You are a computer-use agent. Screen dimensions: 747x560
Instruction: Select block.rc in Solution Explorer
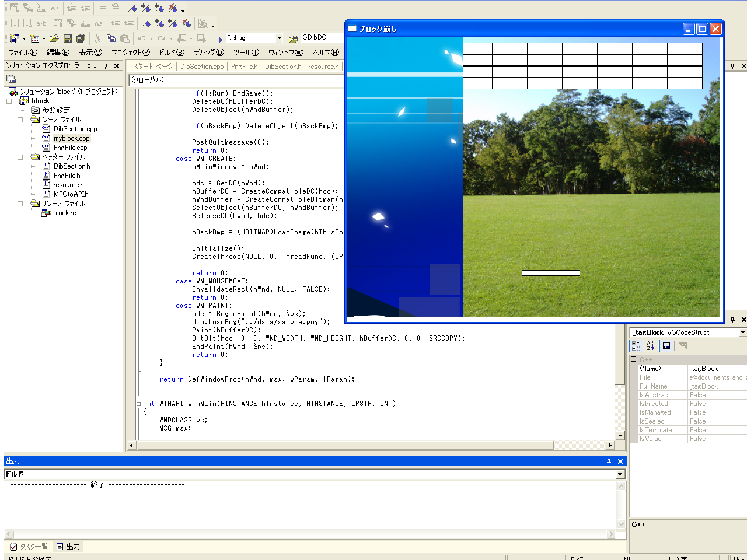64,213
